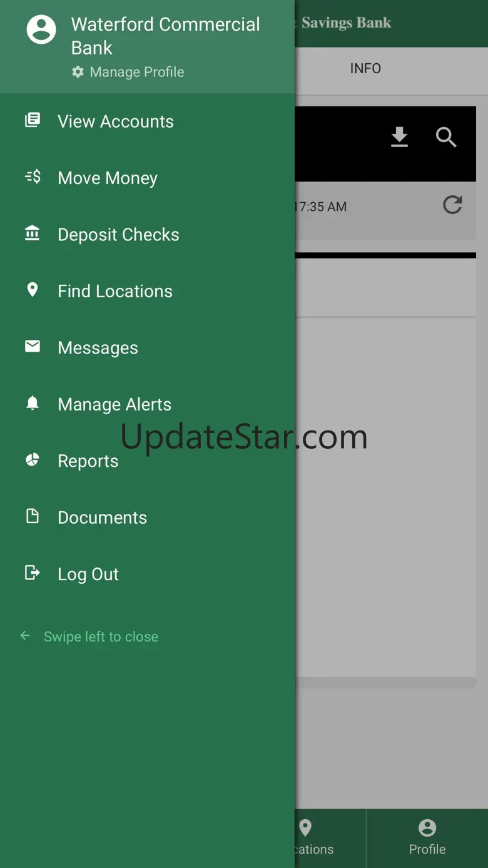Click the Log Out exit icon

(x=33, y=573)
